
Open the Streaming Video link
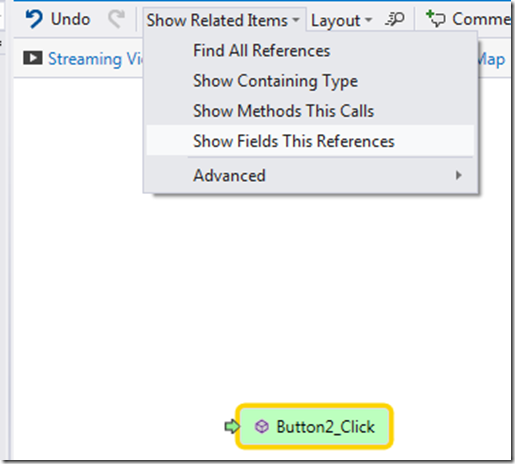click(x=96, y=59)
